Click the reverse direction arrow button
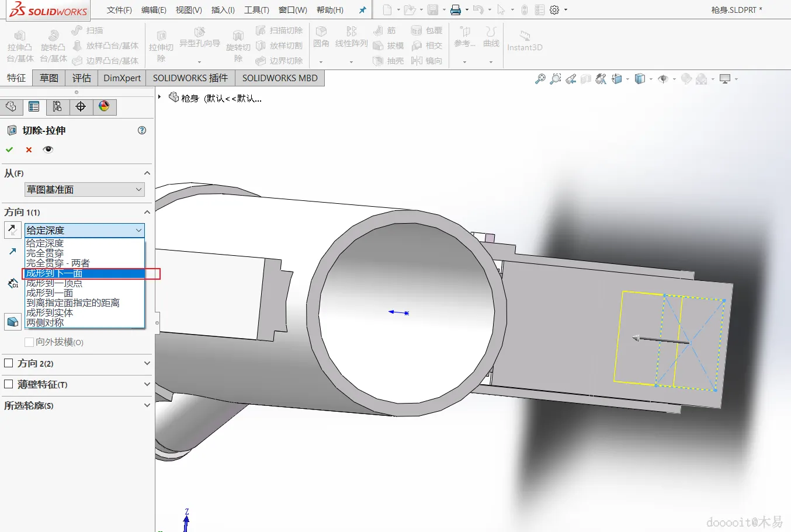This screenshot has width=791, height=532. [12, 230]
